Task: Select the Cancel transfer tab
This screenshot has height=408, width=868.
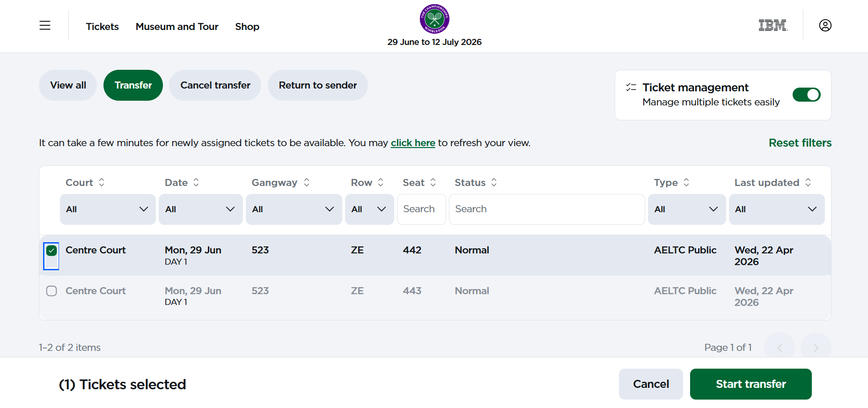Action: [x=215, y=85]
